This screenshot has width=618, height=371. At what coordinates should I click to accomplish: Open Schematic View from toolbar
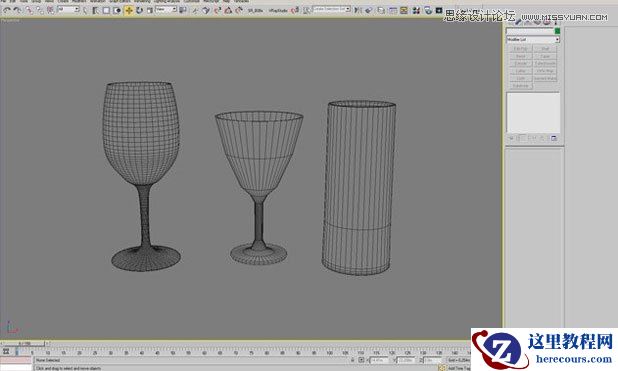404,10
